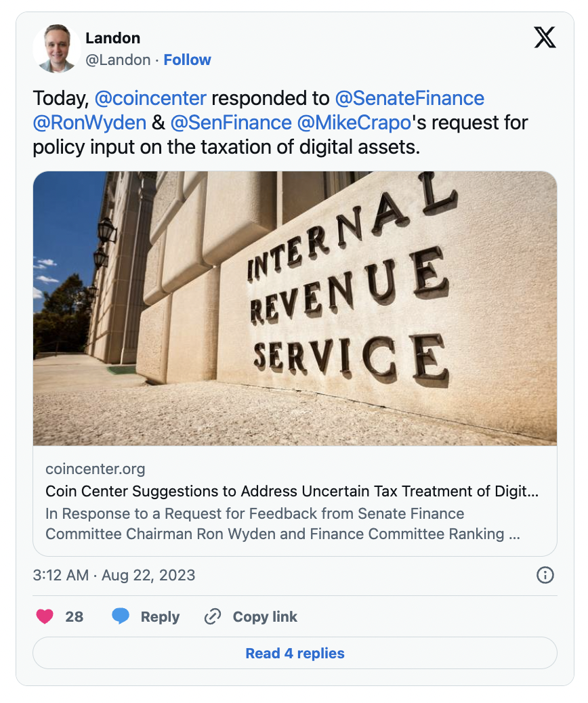Viewport: 588px width, 703px height.
Task: Open the @SenFinance mention link
Action: point(231,123)
